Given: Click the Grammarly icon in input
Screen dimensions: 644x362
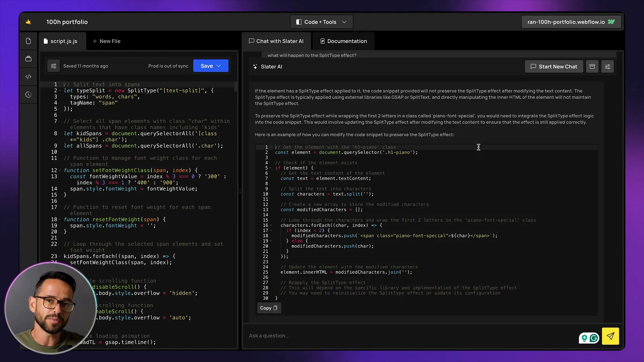Looking at the screenshot, I should point(594,338).
